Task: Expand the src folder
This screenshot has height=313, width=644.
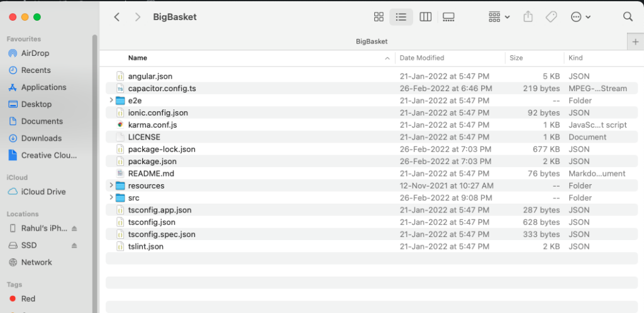Action: [x=111, y=198]
